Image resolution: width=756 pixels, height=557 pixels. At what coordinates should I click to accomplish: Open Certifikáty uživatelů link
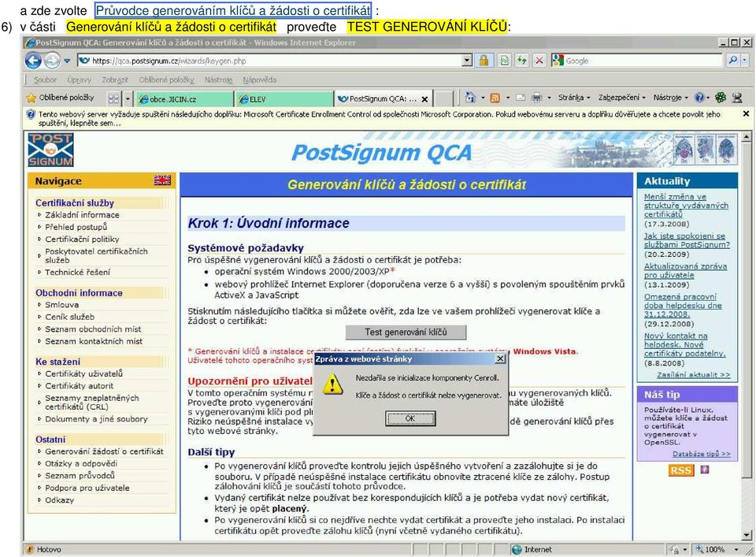[84, 373]
